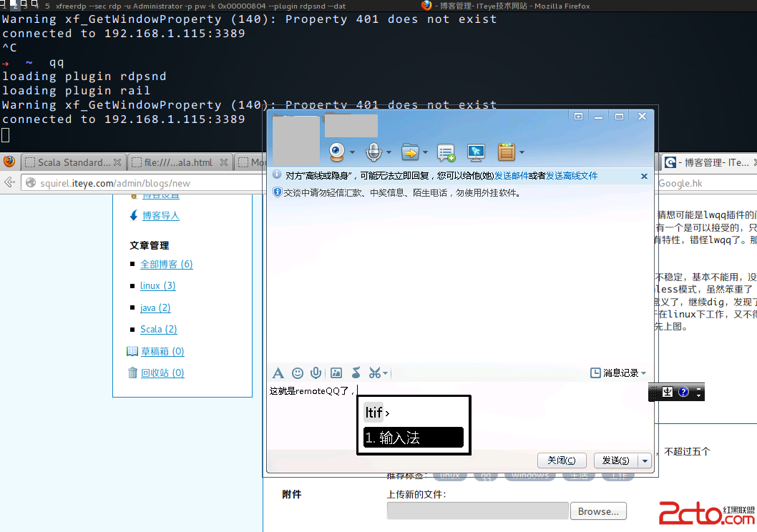The width and height of the screenshot is (757, 532).
Task: Click the terminal text 'loading plugin rdpsnd'
Action: click(x=84, y=77)
